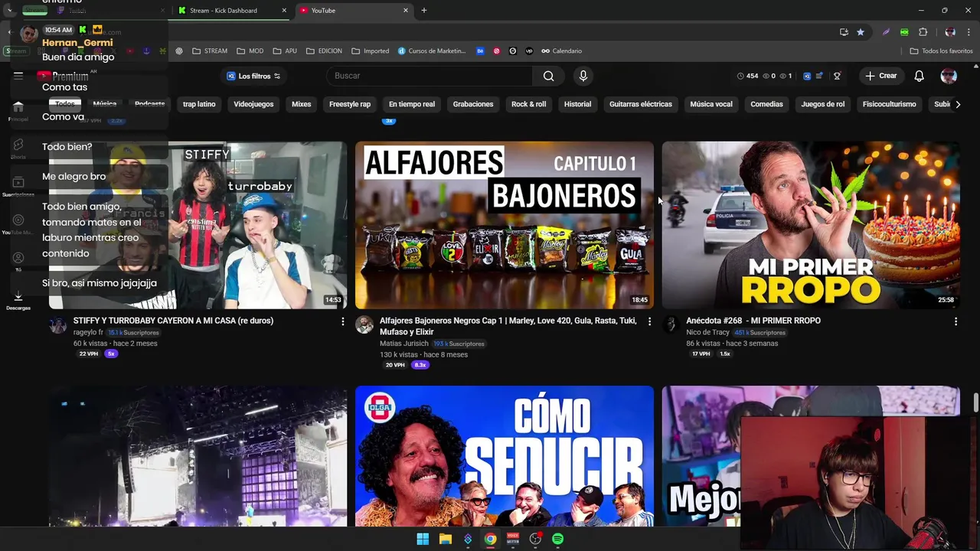The image size is (980, 551).
Task: Switch to Chrome taskbar icon
Action: (x=490, y=539)
